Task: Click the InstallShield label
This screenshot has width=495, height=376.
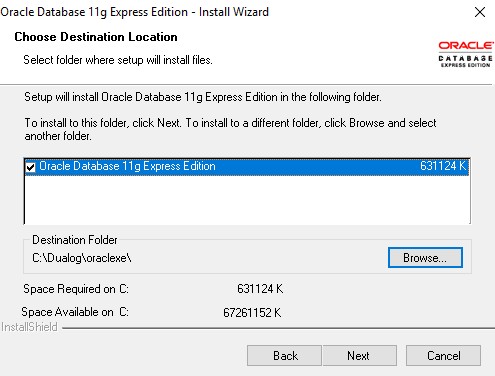Action: 29,327
